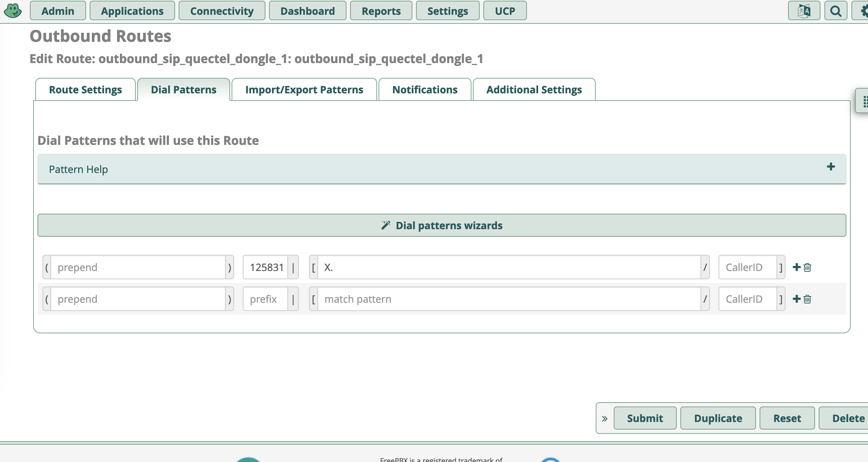The image size is (868, 462).
Task: Click the settings gear icon
Action: pyautogui.click(x=864, y=10)
